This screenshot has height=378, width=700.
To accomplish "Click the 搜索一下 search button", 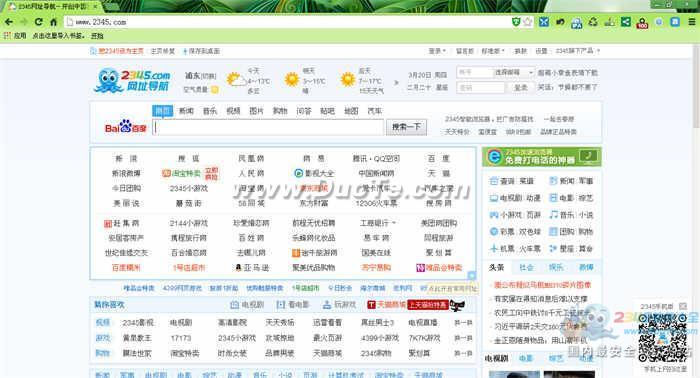I will tap(406, 127).
